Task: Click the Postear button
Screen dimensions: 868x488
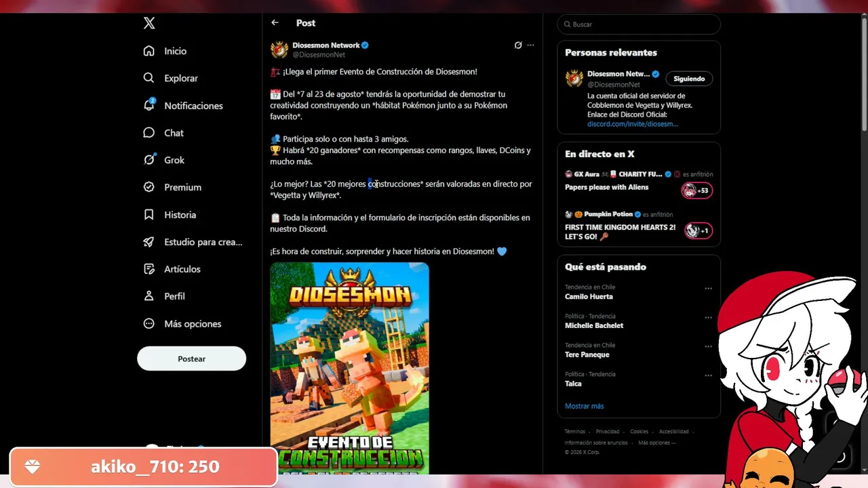Action: point(191,359)
